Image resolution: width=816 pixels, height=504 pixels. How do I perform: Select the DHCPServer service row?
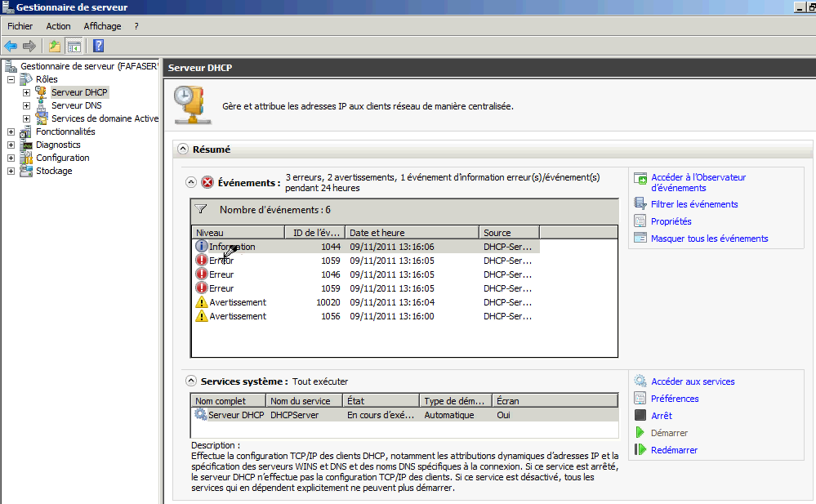pos(405,414)
